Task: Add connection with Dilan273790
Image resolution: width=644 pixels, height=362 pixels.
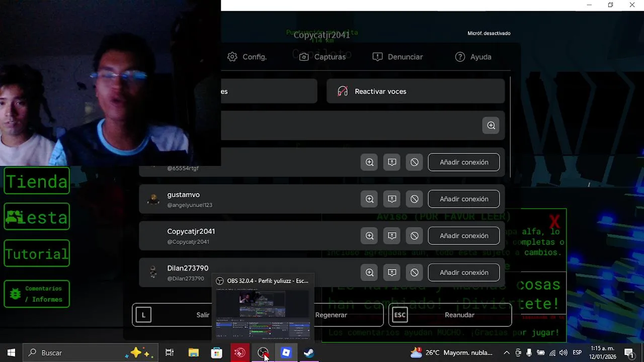Action: 464,273
